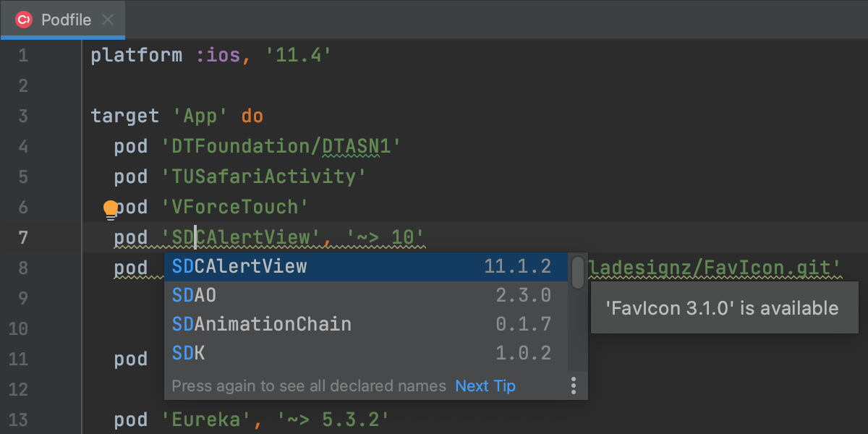This screenshot has width=868, height=434.
Task: Click the yellow lightbulb quick-fix icon
Action: tap(110, 210)
